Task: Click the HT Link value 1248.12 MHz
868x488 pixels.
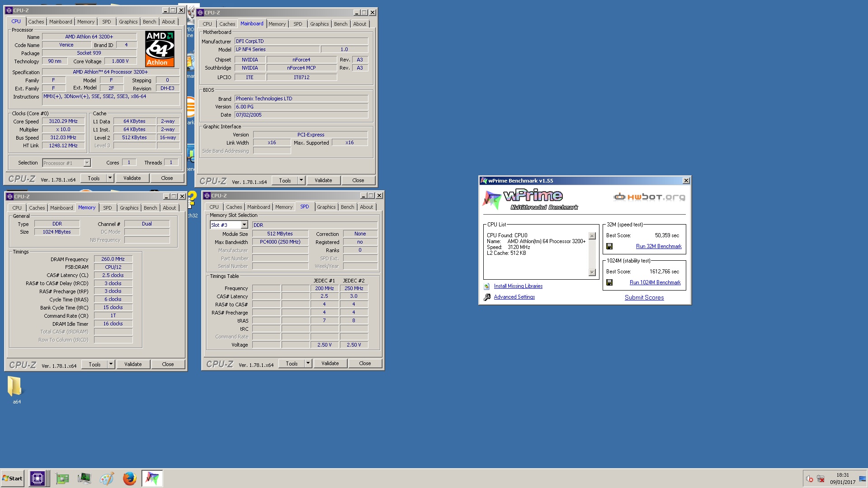Action: (x=63, y=145)
